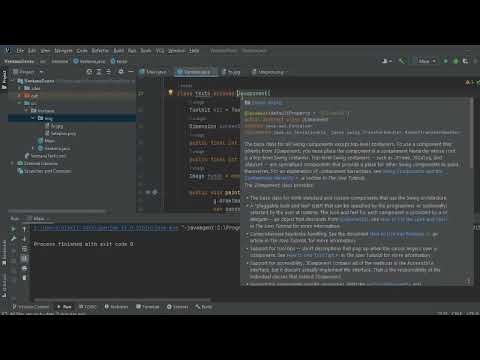Open the Project view dropdown
The height and width of the screenshot is (360, 480).
(x=29, y=72)
